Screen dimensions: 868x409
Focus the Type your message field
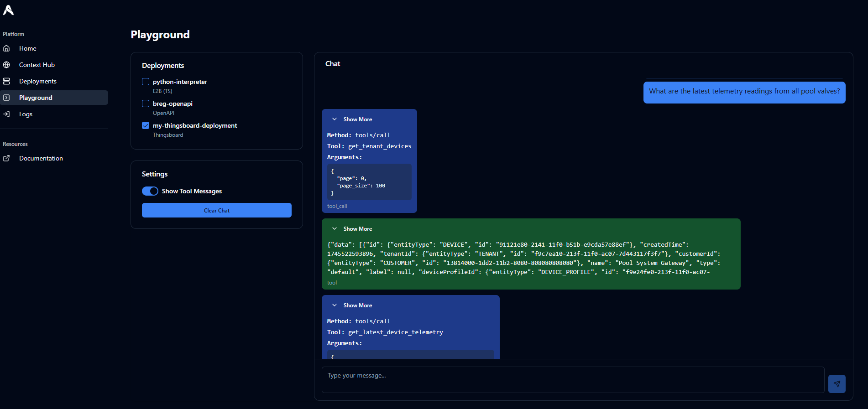click(x=573, y=379)
